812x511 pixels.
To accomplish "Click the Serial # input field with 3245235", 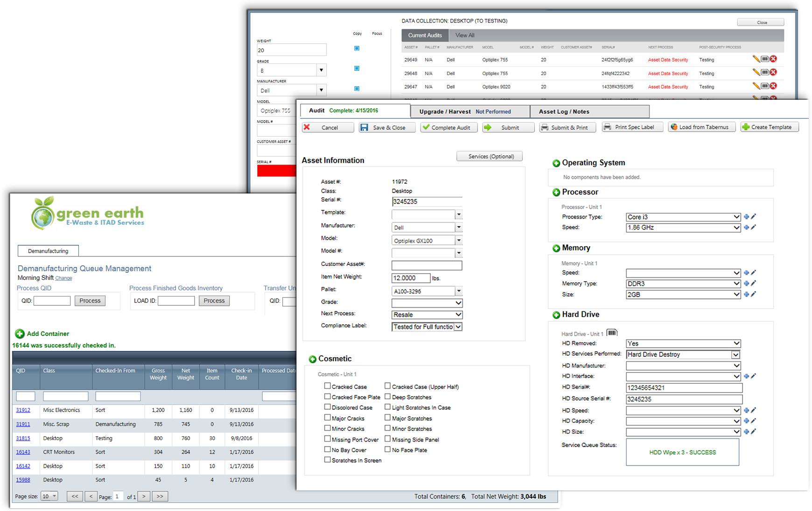I will 427,201.
